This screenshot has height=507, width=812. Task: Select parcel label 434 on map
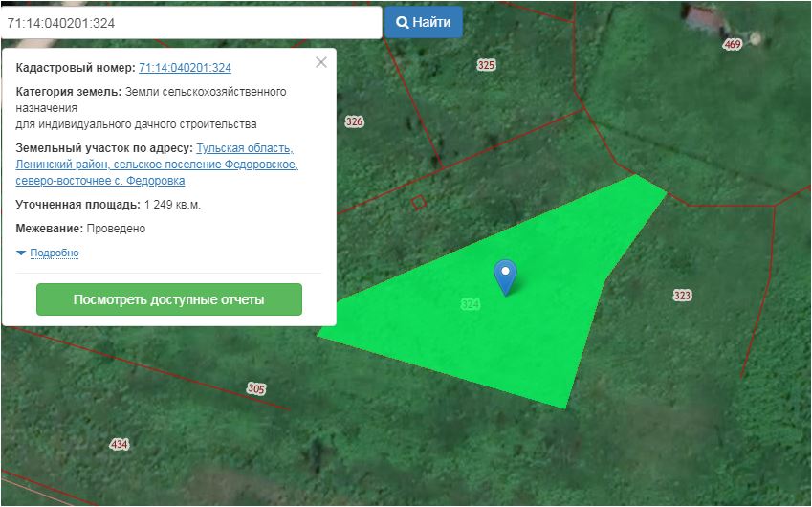click(119, 445)
